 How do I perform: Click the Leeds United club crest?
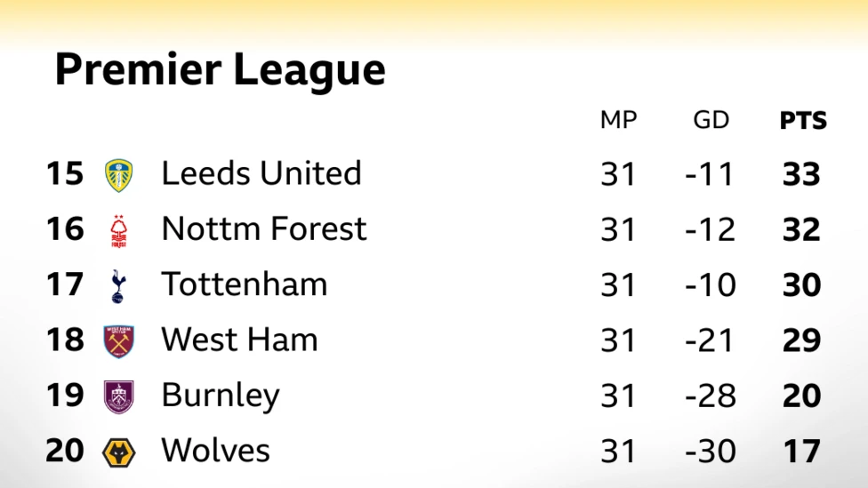(x=119, y=175)
